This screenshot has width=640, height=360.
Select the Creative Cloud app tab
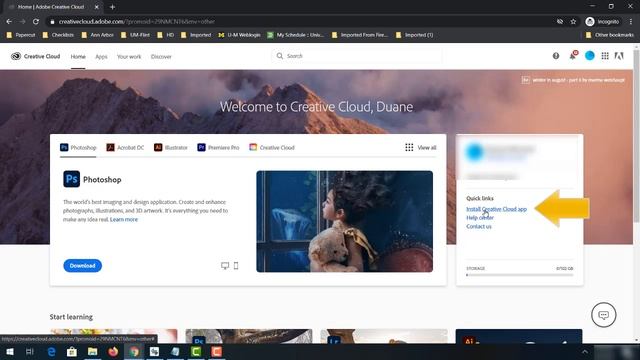click(x=272, y=147)
